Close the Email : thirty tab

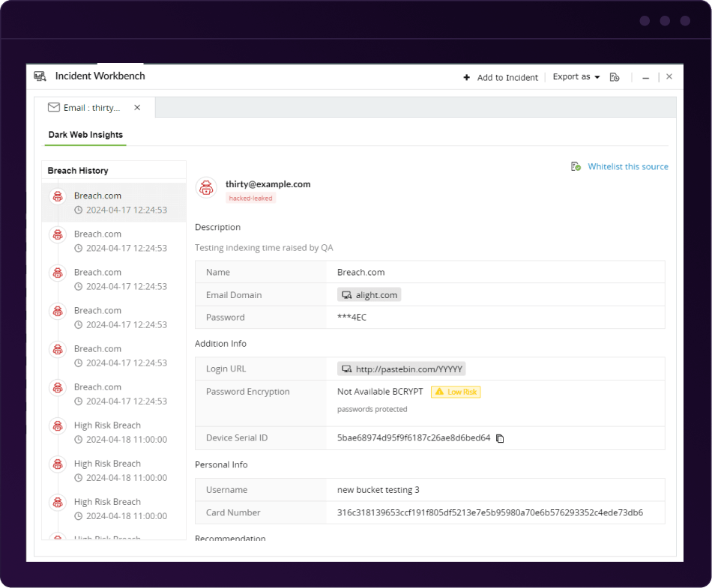(x=137, y=106)
